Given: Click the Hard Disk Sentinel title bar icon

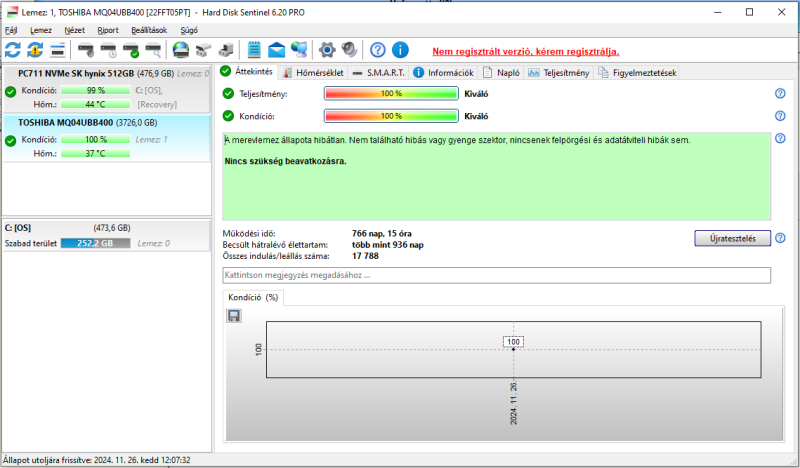Looking at the screenshot, I should pyautogui.click(x=12, y=12).
